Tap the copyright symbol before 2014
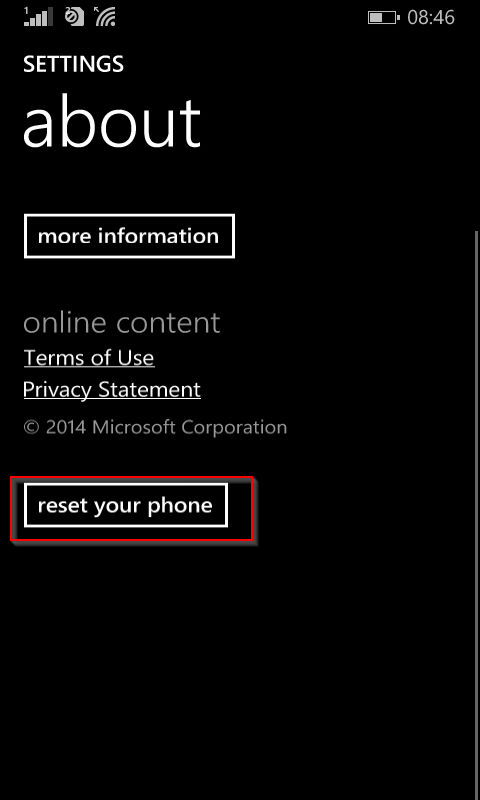 [x=31, y=428]
